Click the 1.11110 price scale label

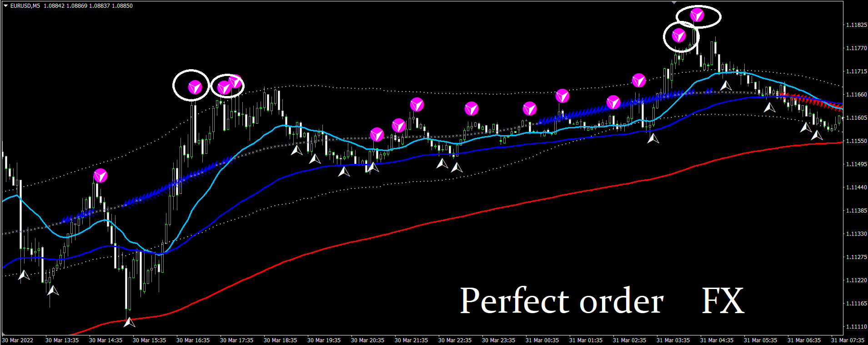pyautogui.click(x=856, y=327)
